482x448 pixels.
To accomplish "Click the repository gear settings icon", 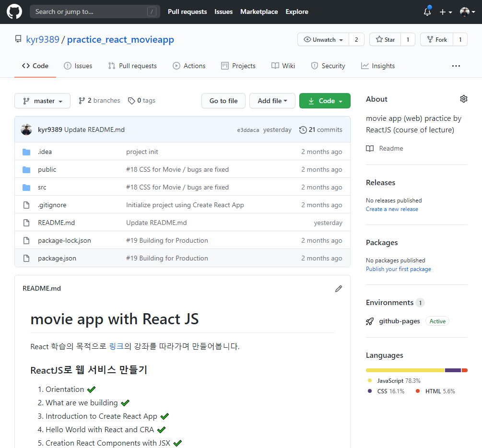I will (464, 99).
